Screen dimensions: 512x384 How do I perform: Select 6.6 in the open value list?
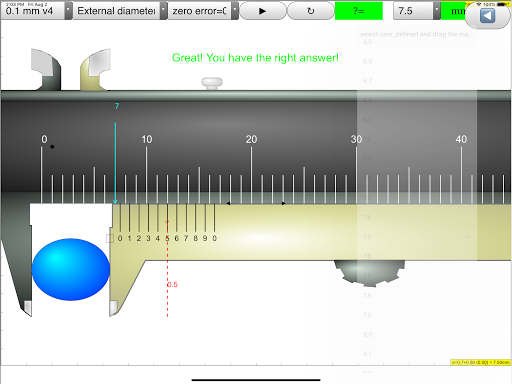[x=417, y=61]
